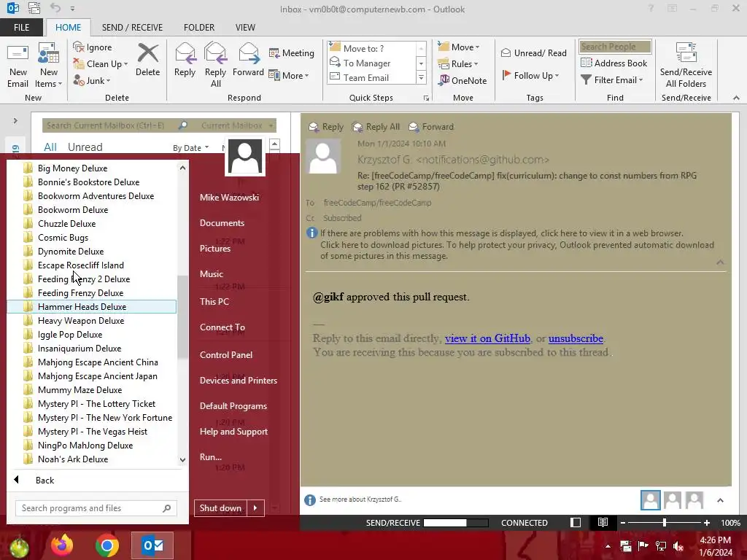Viewport: 747px width, 560px height.
Task: Collapse the message header
Action: point(720,262)
